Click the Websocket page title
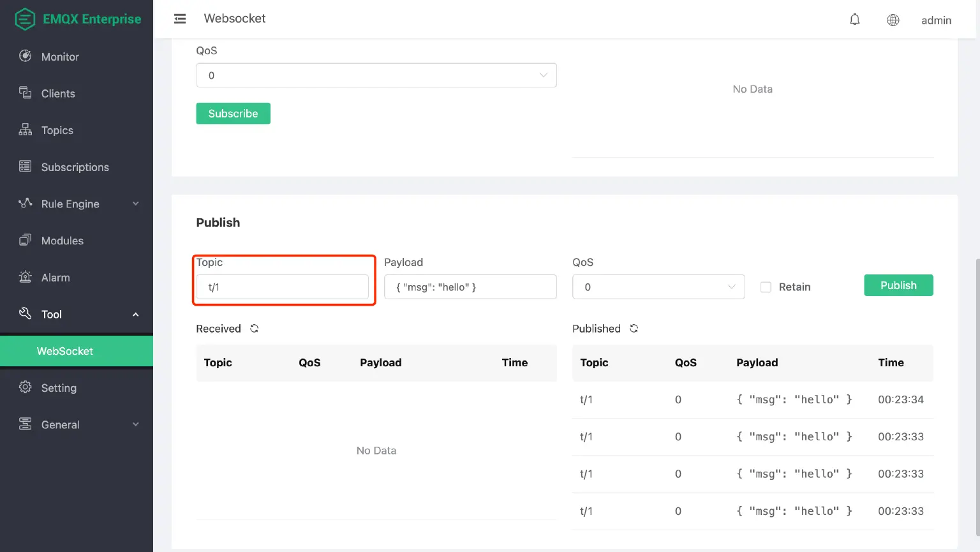 [x=235, y=19]
